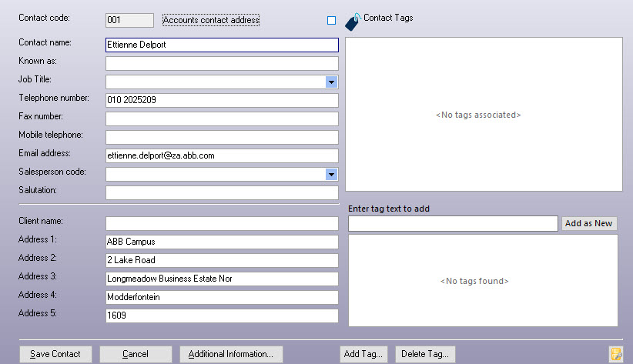Click the notes icon in bottom right corner
Viewport: 633px width, 364px height.
(x=616, y=354)
